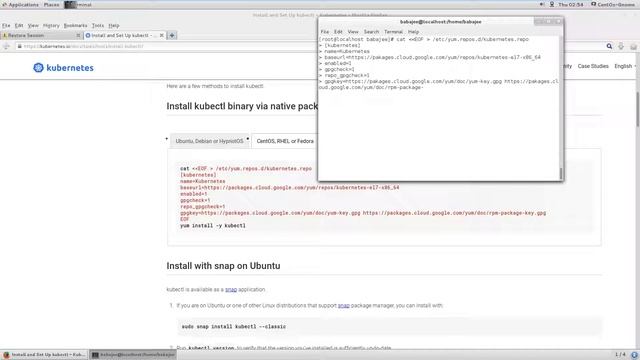Click the network icon in system tray
Viewport: 640px width, 360px height.
[552, 4]
